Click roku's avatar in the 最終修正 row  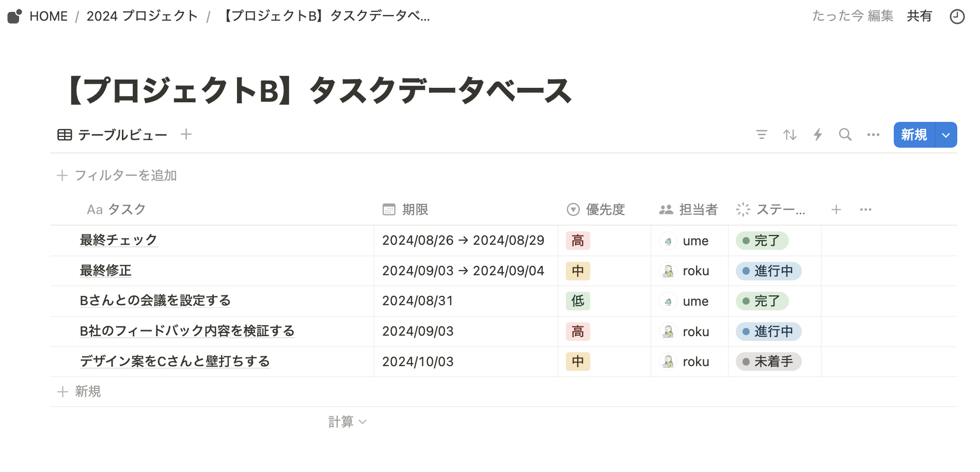tap(668, 271)
